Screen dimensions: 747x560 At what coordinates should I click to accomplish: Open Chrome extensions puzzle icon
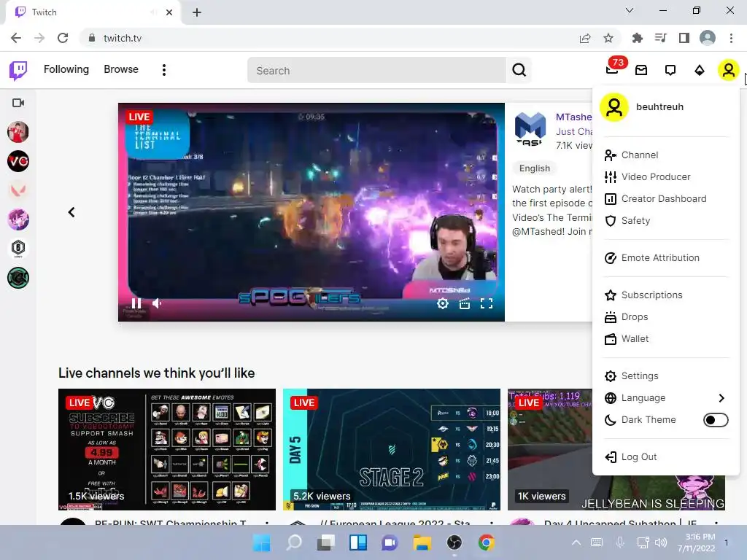pos(637,38)
